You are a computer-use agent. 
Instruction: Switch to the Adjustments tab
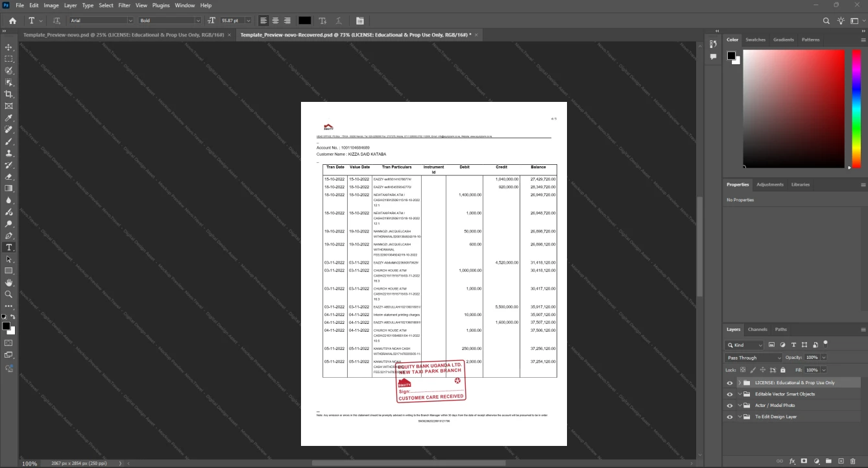(x=770, y=184)
